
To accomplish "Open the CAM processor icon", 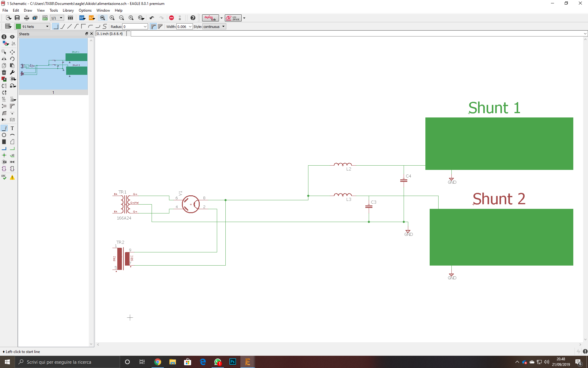I will 35,18.
